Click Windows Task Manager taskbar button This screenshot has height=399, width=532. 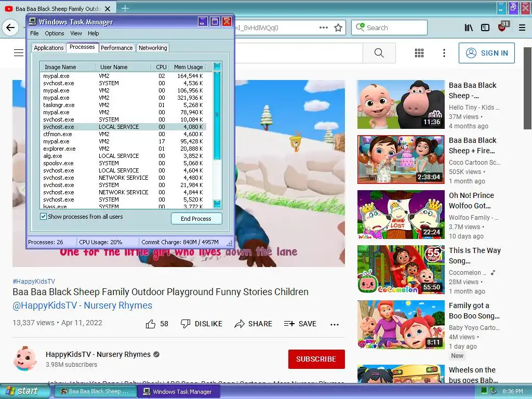pos(179,392)
